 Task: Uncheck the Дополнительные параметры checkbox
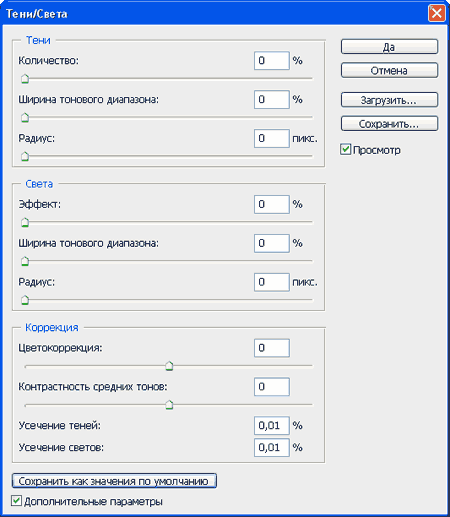point(16,501)
